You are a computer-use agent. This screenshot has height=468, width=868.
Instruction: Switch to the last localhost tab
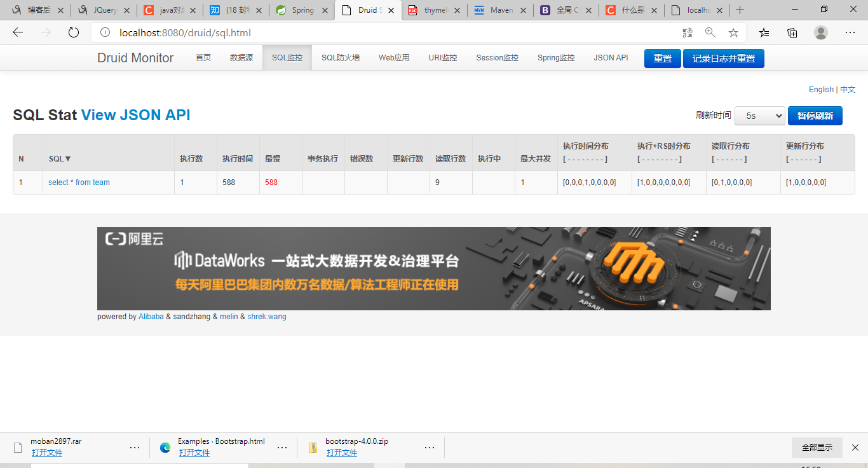pyautogui.click(x=698, y=10)
